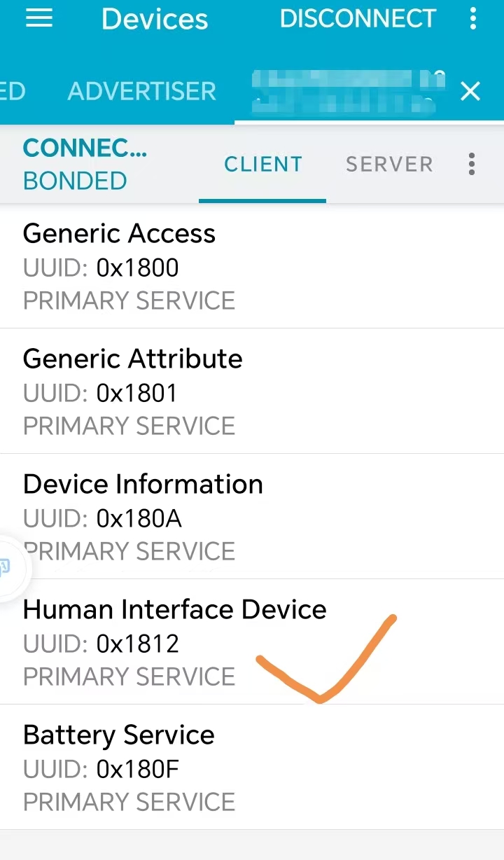Select the CLIENT tab
This screenshot has height=860, width=504.
(263, 164)
